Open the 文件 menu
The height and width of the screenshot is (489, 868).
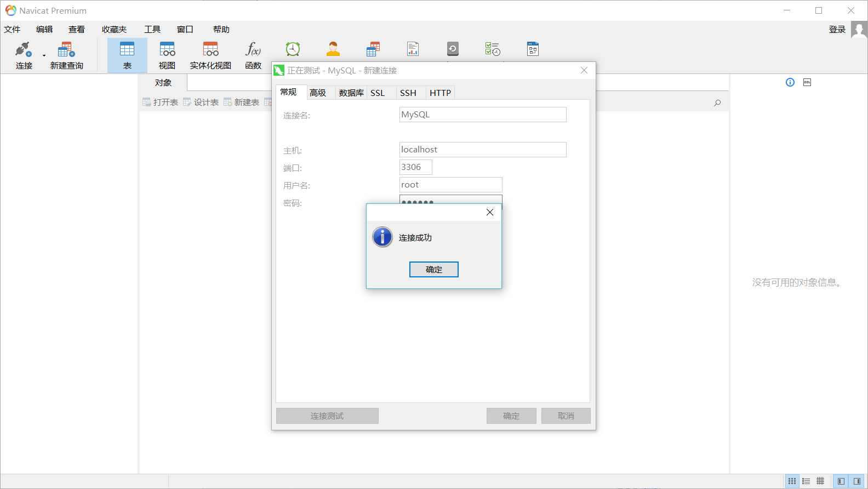point(12,30)
